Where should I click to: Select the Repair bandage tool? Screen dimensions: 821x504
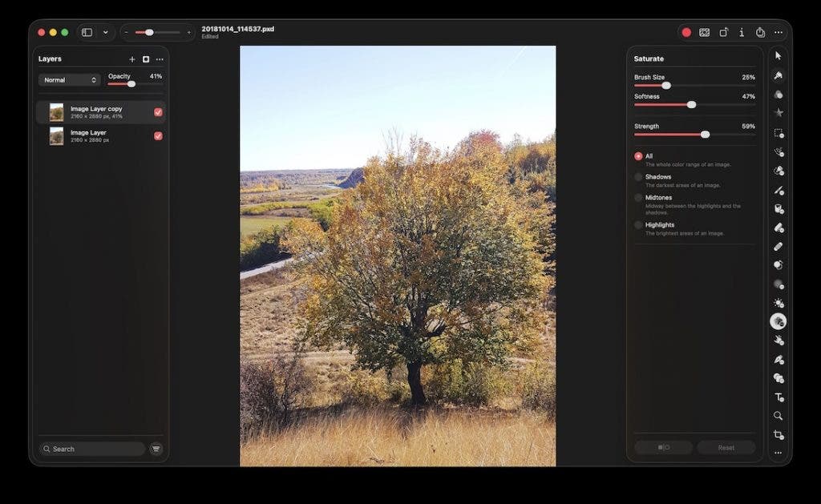click(x=778, y=247)
